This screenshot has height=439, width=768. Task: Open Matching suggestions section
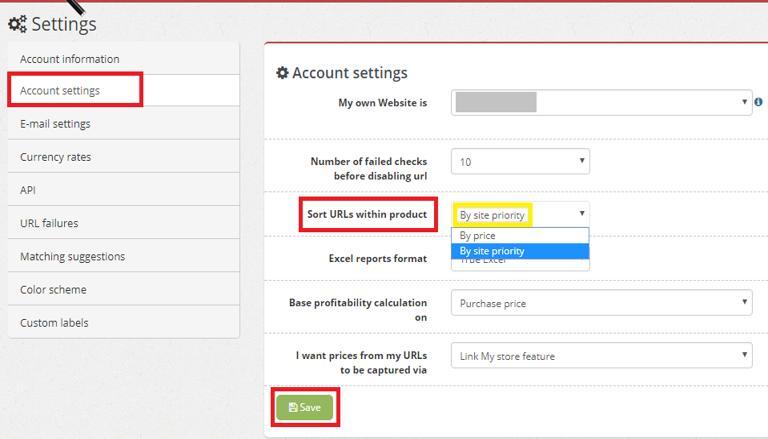(123, 256)
